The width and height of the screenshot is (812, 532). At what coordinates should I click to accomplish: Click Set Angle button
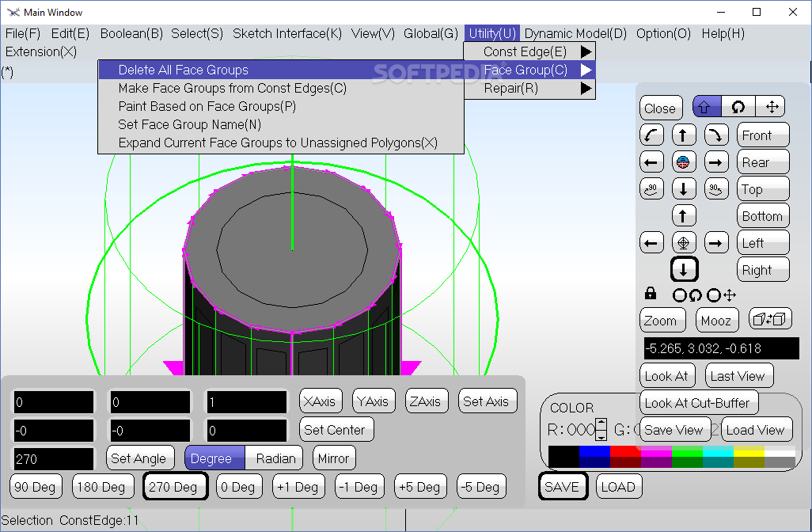(x=138, y=458)
